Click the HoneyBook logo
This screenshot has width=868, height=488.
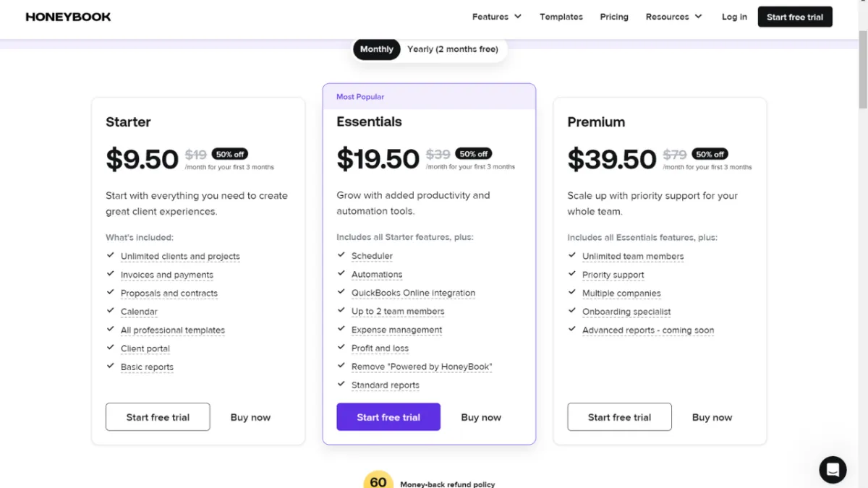pos(68,17)
